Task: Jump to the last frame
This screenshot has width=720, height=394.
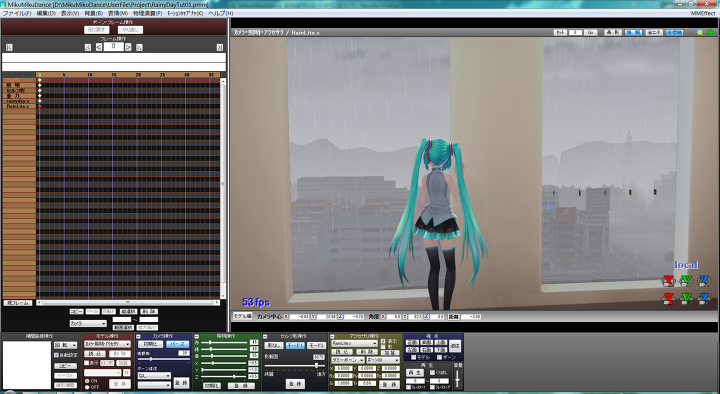Action: click(x=219, y=47)
